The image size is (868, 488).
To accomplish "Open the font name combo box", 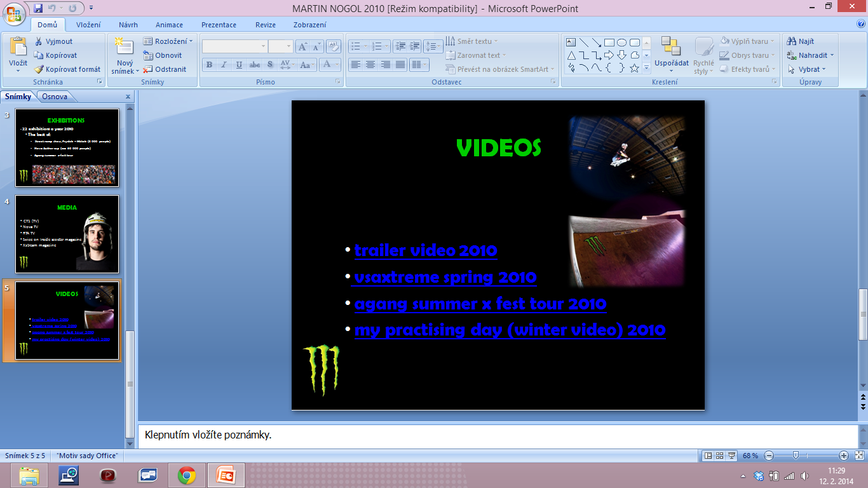I will tap(234, 46).
